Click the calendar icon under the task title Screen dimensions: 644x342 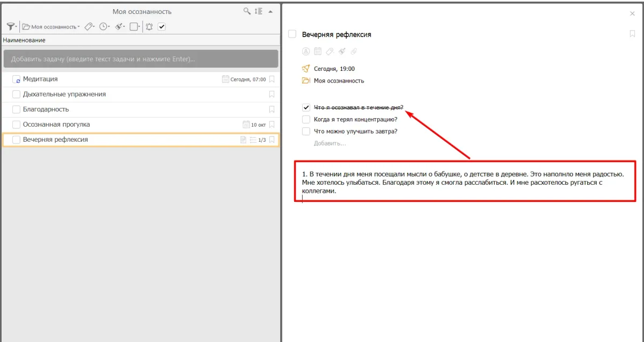click(318, 52)
